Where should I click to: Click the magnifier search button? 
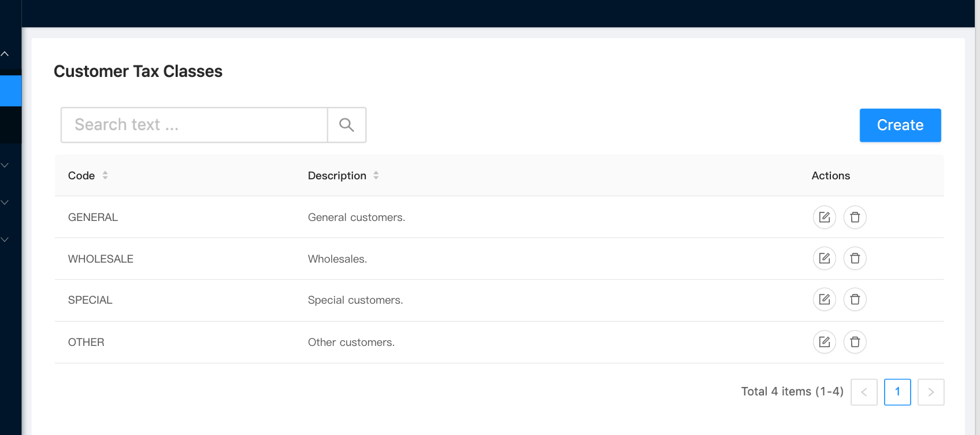(347, 125)
